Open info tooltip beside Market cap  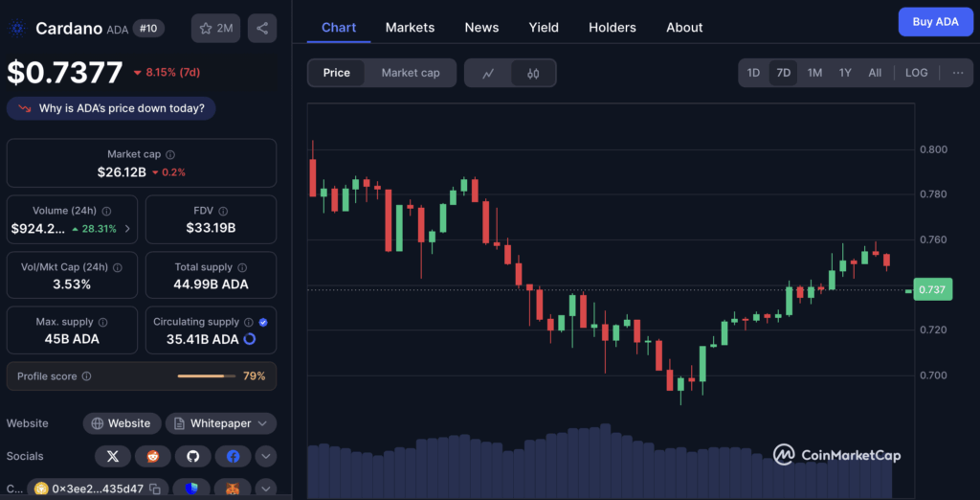pyautogui.click(x=170, y=154)
